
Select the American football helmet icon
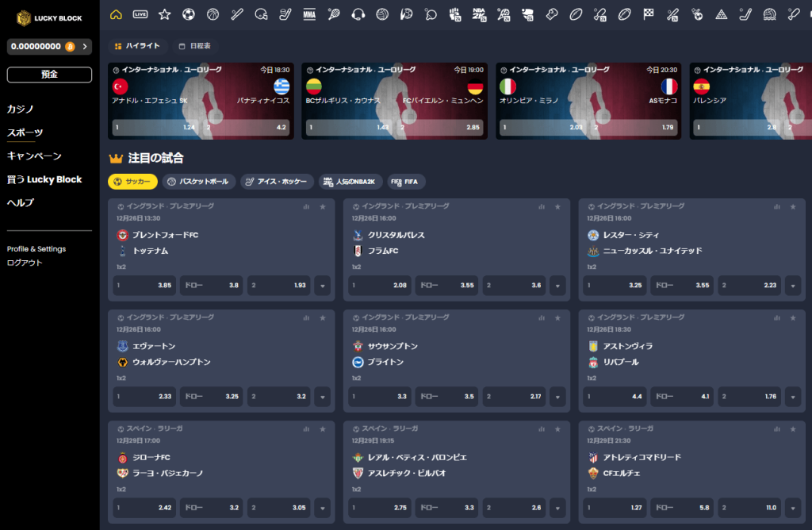261,14
